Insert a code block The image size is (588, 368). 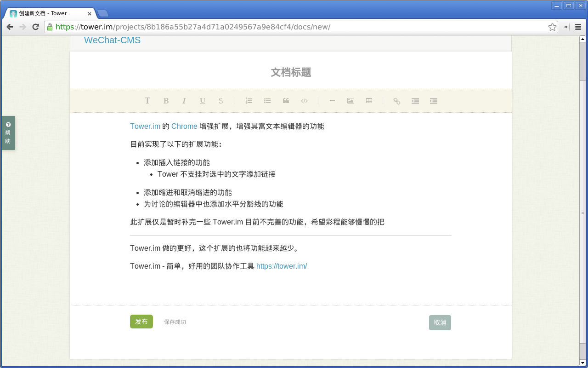[304, 101]
